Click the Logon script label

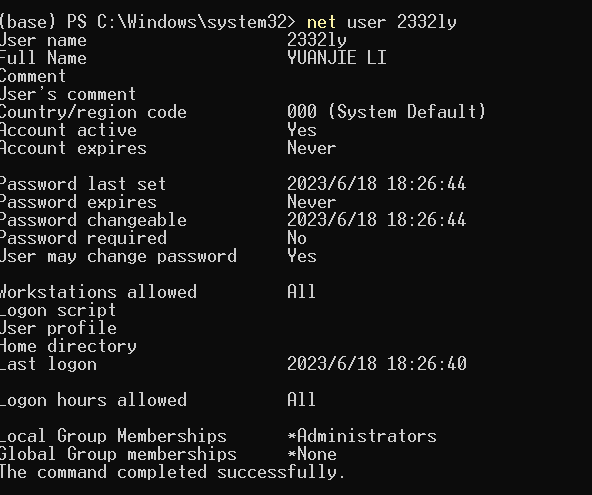coord(58,310)
